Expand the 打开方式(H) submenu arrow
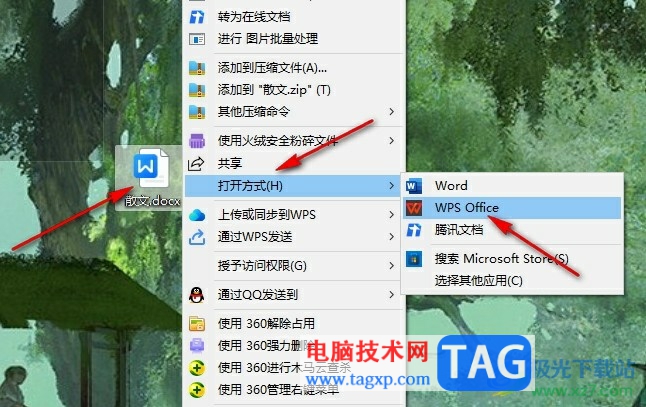 click(391, 186)
